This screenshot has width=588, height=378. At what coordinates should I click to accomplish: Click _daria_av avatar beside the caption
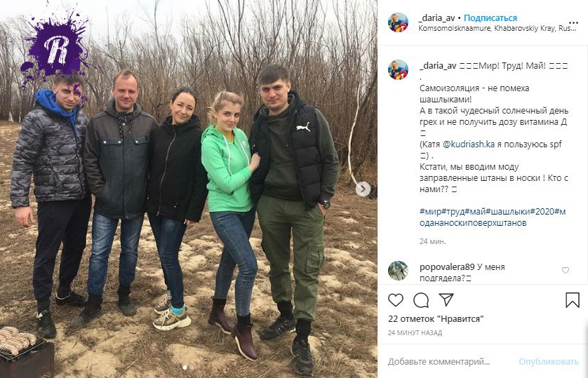click(398, 69)
